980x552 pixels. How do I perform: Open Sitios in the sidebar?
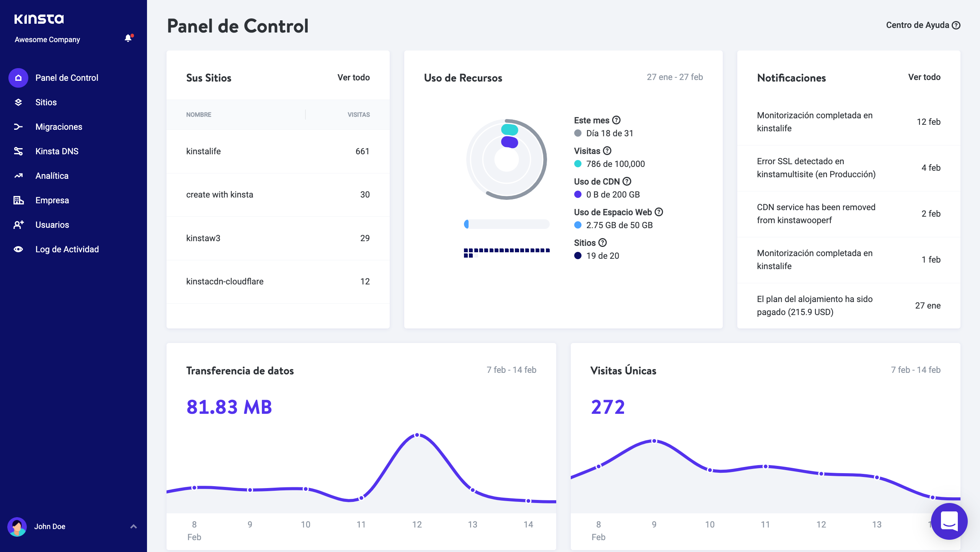[46, 102]
